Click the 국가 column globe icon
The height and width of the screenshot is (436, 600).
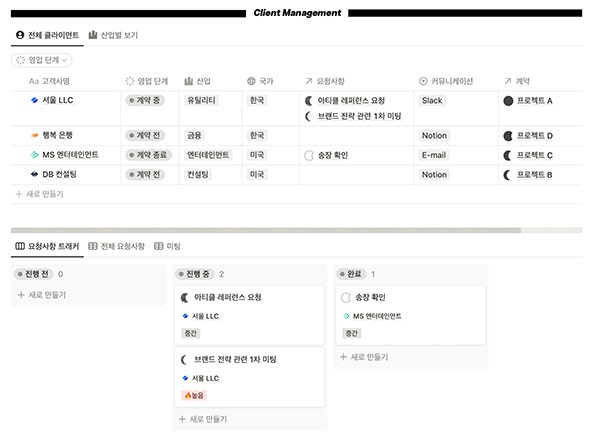pyautogui.click(x=251, y=80)
